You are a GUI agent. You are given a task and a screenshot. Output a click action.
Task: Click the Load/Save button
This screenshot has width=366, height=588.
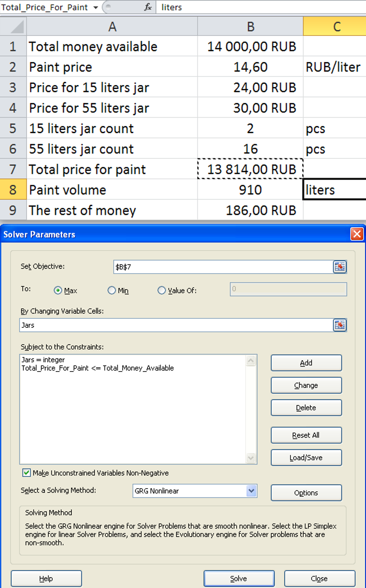tap(306, 458)
